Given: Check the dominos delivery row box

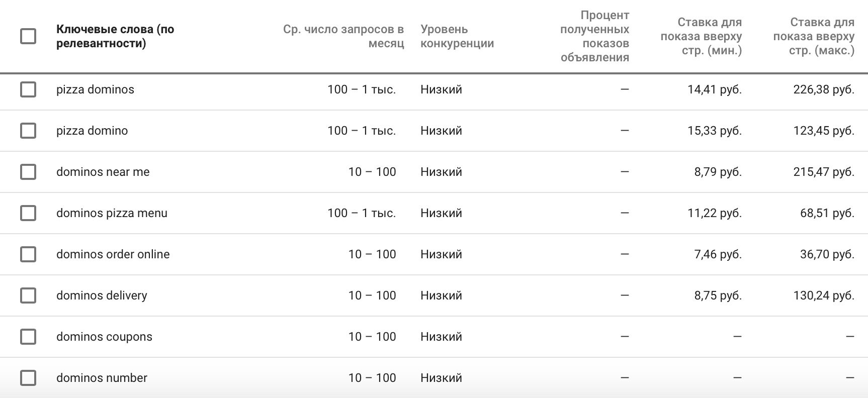Looking at the screenshot, I should [x=28, y=295].
